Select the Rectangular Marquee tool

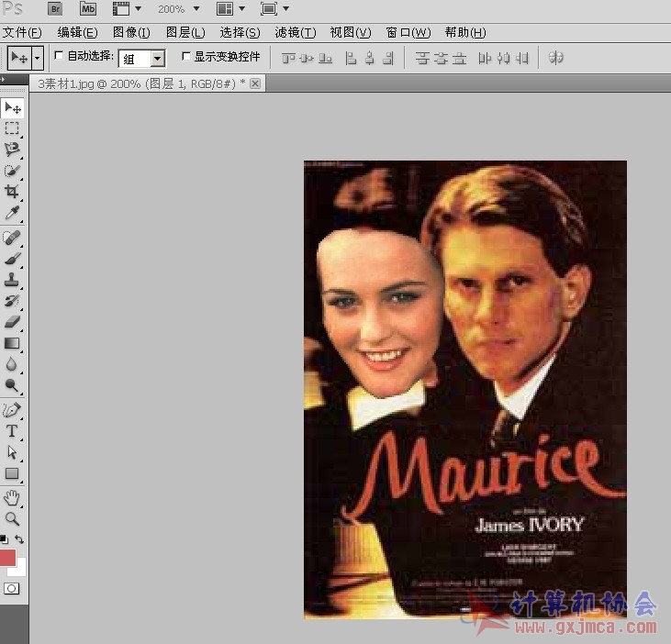coord(12,128)
